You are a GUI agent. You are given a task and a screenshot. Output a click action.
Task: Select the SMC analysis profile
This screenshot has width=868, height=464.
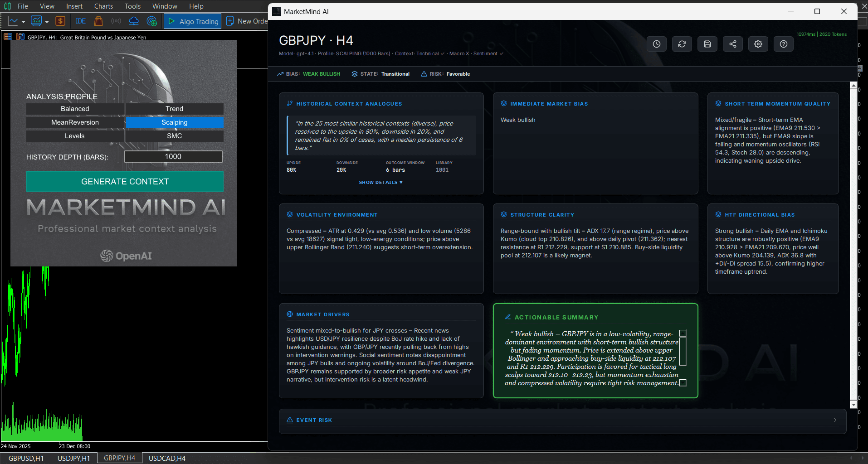point(175,136)
